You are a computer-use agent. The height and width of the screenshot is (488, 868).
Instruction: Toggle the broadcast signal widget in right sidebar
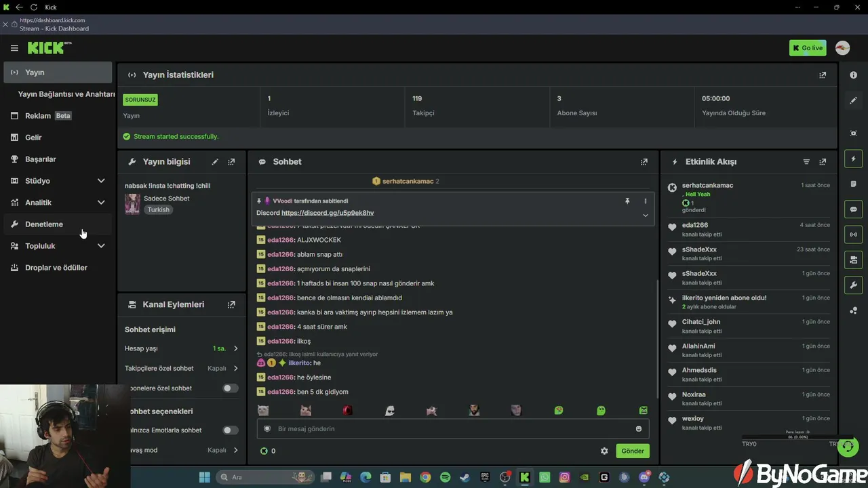click(x=854, y=235)
